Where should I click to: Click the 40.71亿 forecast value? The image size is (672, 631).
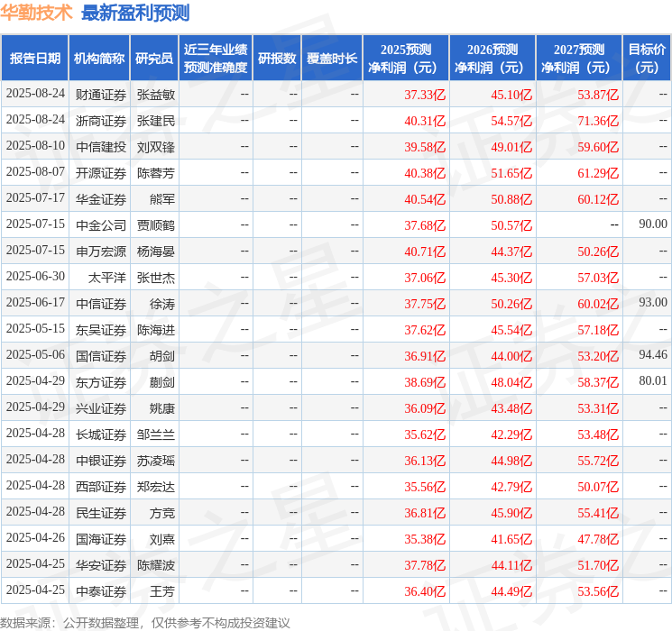[x=425, y=251]
